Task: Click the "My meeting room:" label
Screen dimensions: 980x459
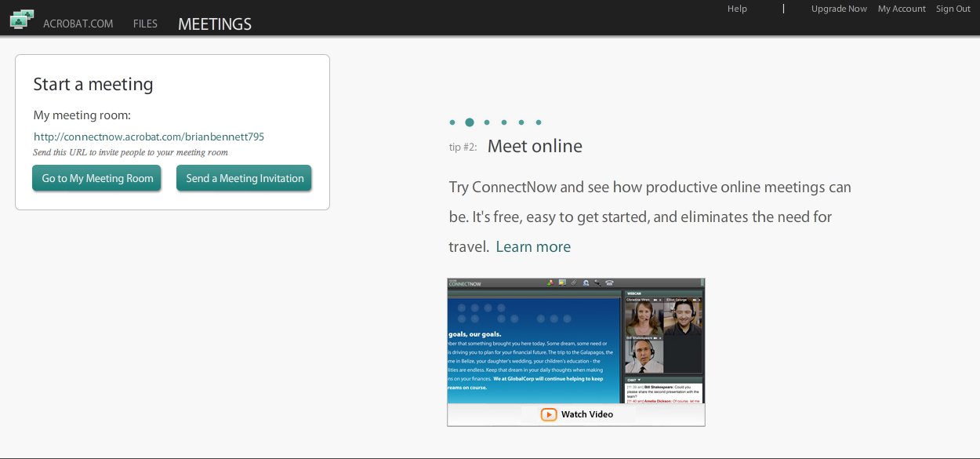Action: pos(82,115)
